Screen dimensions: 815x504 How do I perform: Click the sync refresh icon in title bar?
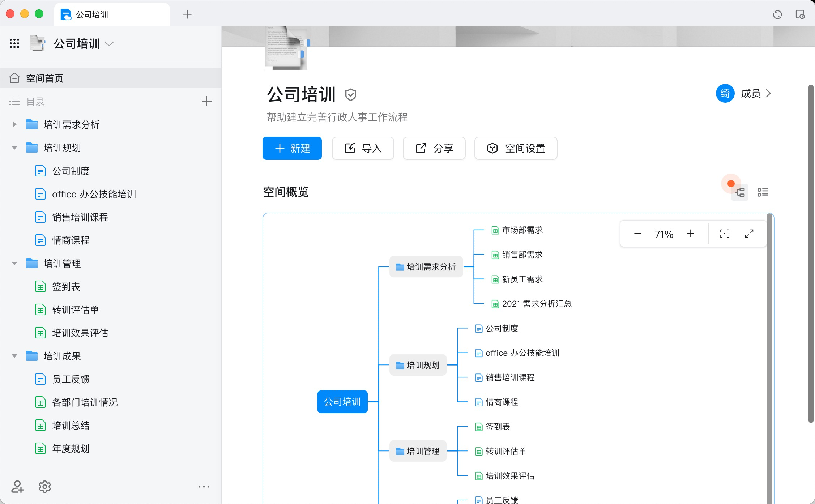click(777, 14)
